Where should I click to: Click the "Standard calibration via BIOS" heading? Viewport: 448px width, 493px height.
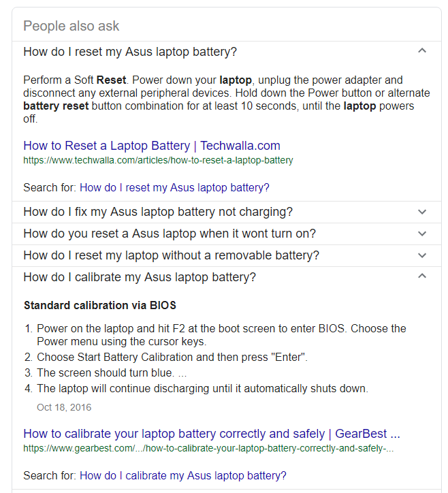[100, 305]
